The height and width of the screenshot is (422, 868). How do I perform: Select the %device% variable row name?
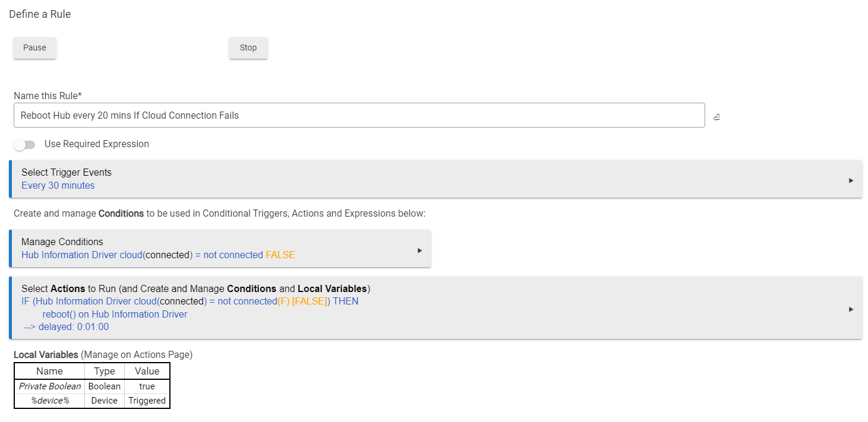pos(50,401)
